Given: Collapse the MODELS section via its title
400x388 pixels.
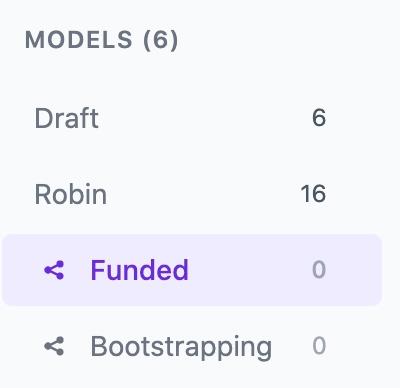Looking at the screenshot, I should [101, 40].
